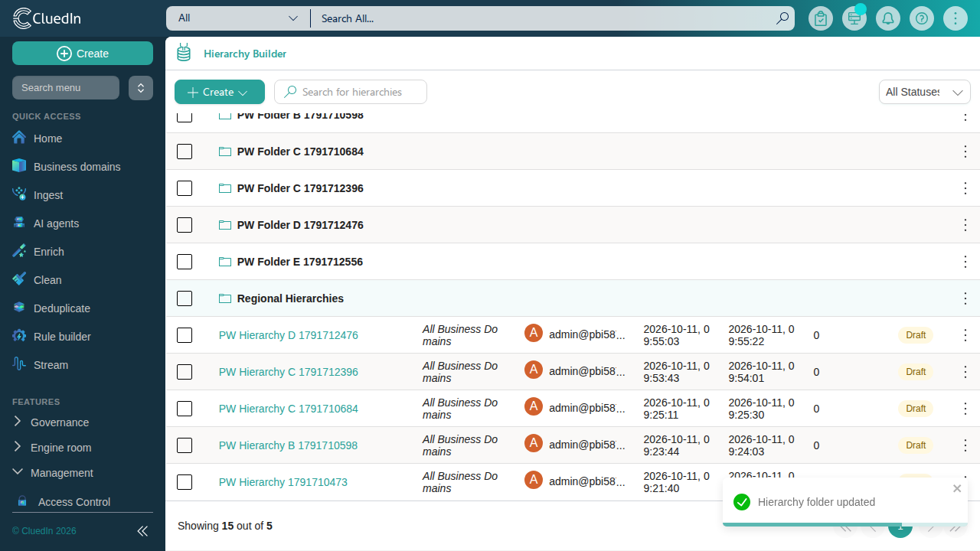Open the clipboard tasks icon in header

pyautogui.click(x=821, y=18)
